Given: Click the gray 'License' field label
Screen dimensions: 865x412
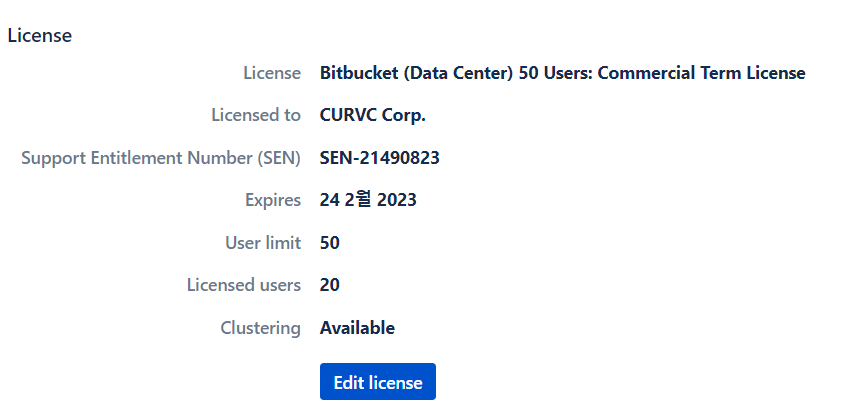Looking at the screenshot, I should [273, 73].
